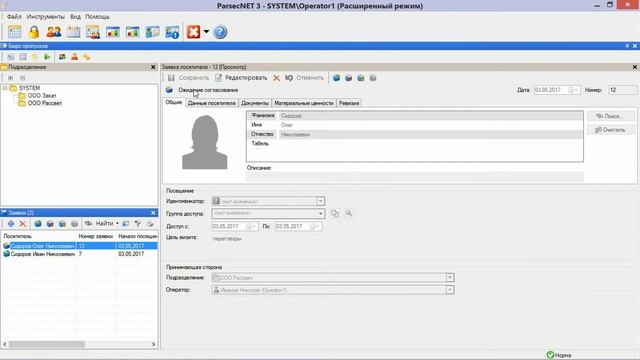
Task: Switch to the Документы tab
Action: coord(255,103)
